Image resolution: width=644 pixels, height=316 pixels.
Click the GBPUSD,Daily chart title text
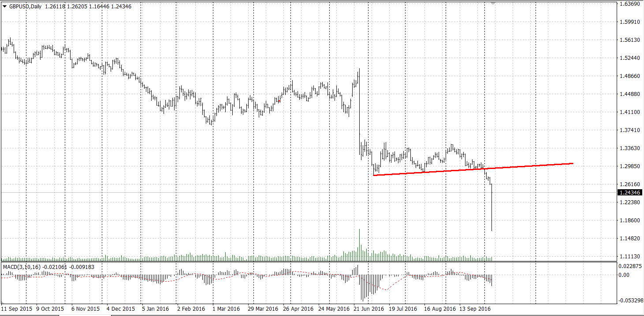pyautogui.click(x=26, y=7)
